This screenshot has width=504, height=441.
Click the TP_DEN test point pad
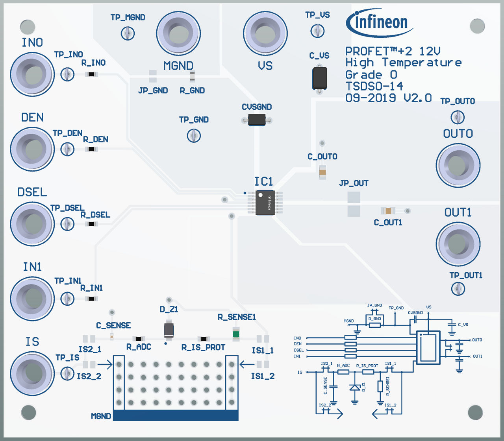[68, 149]
